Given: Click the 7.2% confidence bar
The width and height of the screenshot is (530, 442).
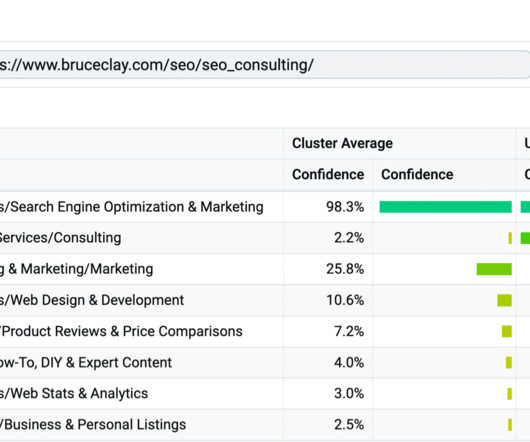Looking at the screenshot, I should 507,332.
